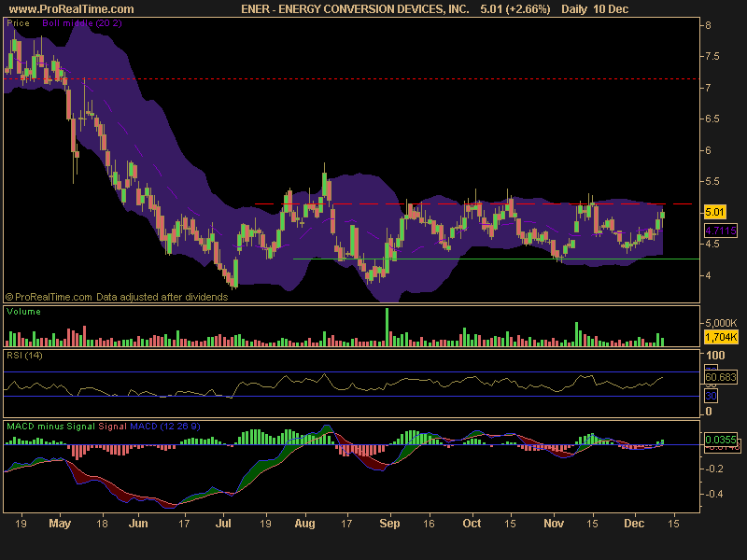This screenshot has height=560, width=747.
Task: Select the May marker on the time axis
Action: (60, 524)
